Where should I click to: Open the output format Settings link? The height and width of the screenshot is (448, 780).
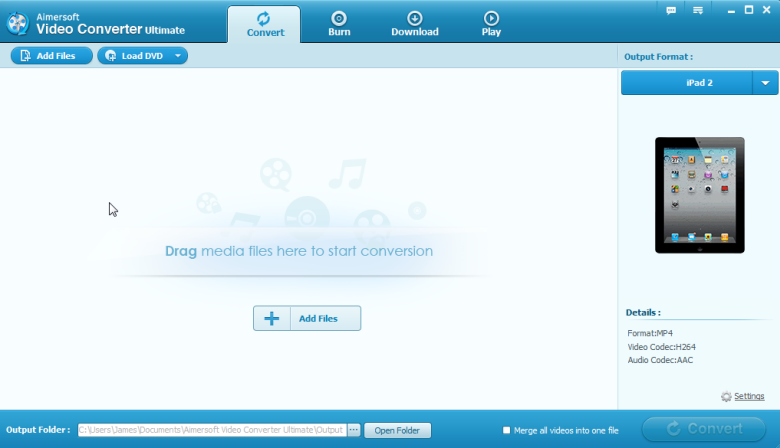click(749, 396)
